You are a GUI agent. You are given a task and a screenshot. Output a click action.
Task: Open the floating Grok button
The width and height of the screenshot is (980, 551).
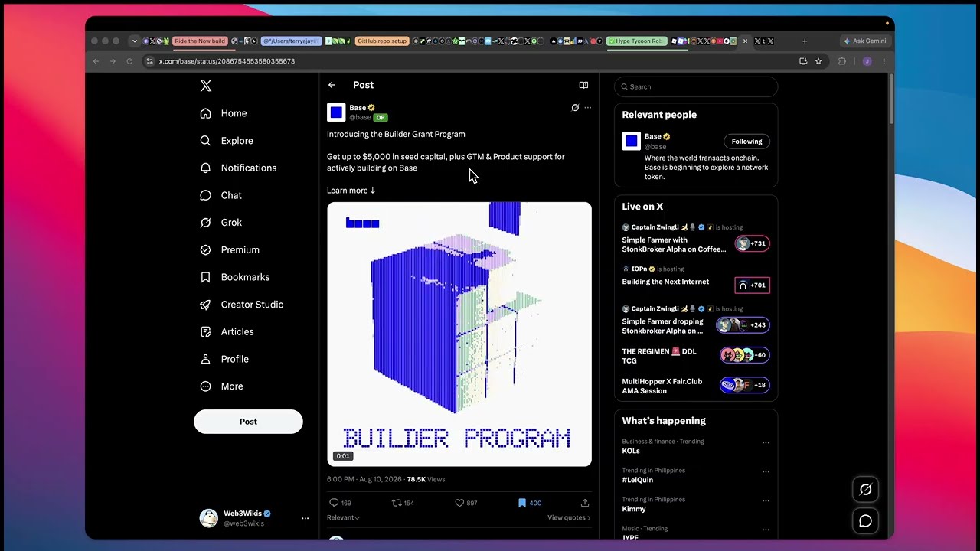tap(866, 490)
